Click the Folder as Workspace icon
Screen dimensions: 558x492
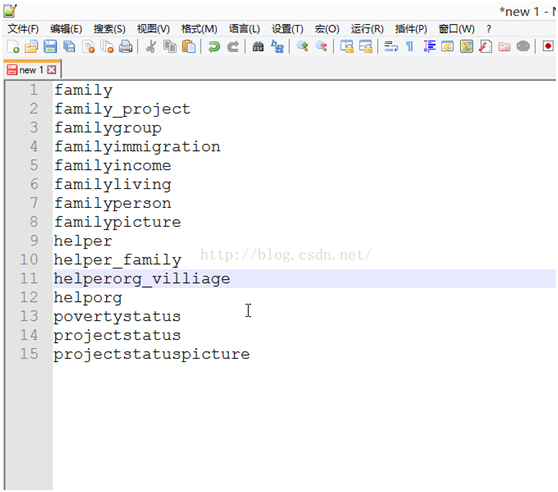coord(504,47)
